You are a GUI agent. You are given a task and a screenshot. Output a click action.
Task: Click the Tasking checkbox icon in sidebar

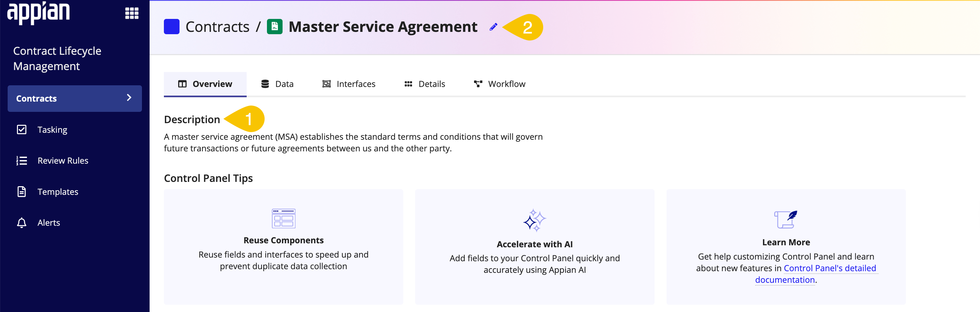(x=22, y=129)
